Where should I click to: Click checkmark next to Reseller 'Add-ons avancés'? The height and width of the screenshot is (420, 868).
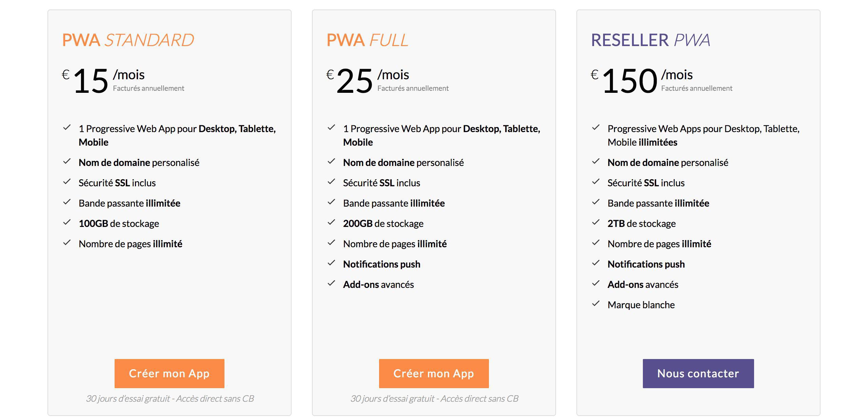(x=596, y=283)
